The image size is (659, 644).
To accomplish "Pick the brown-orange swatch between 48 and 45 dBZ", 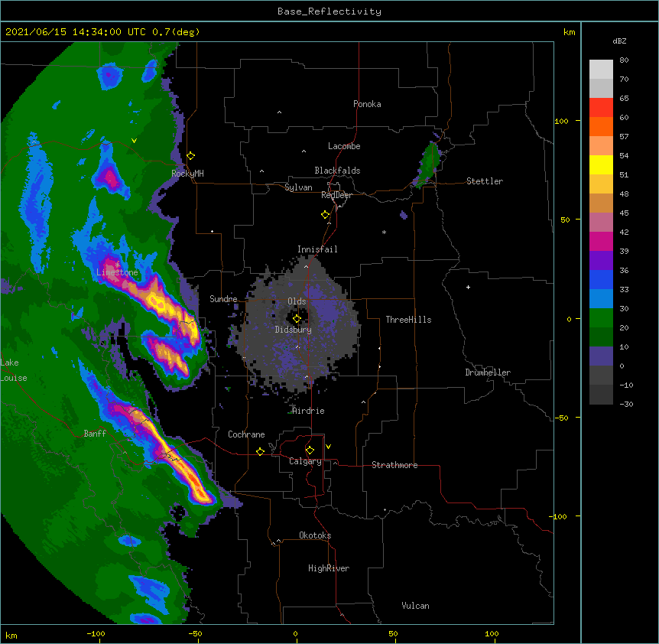I will tap(601, 203).
